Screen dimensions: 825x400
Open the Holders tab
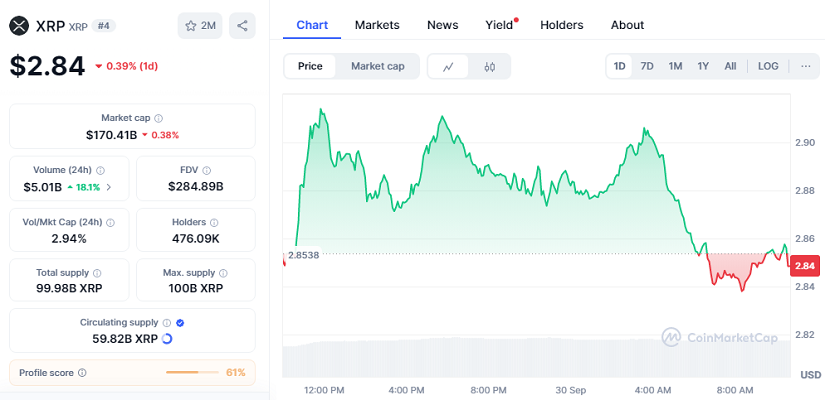pyautogui.click(x=561, y=25)
